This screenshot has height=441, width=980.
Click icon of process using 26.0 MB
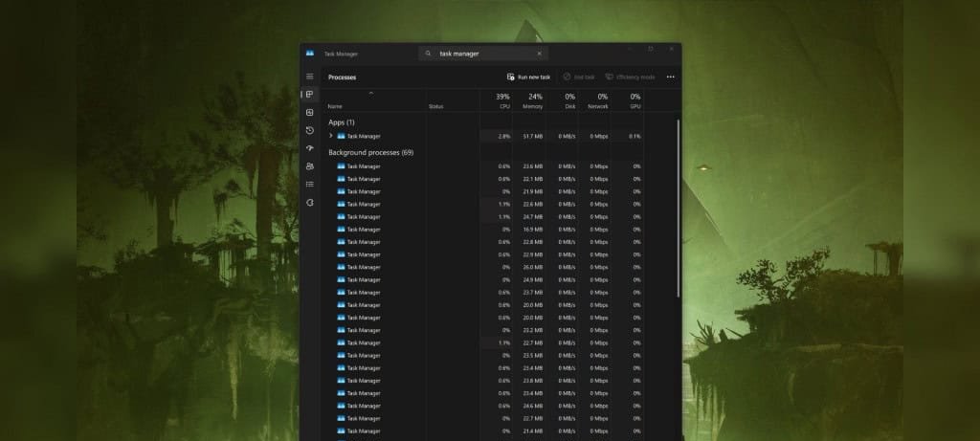pyautogui.click(x=341, y=267)
